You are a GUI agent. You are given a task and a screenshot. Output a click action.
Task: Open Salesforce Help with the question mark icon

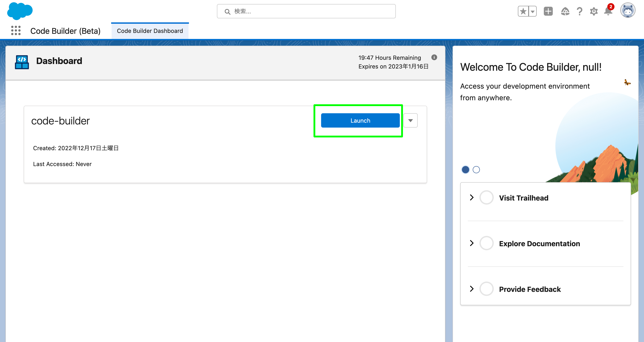tap(580, 11)
